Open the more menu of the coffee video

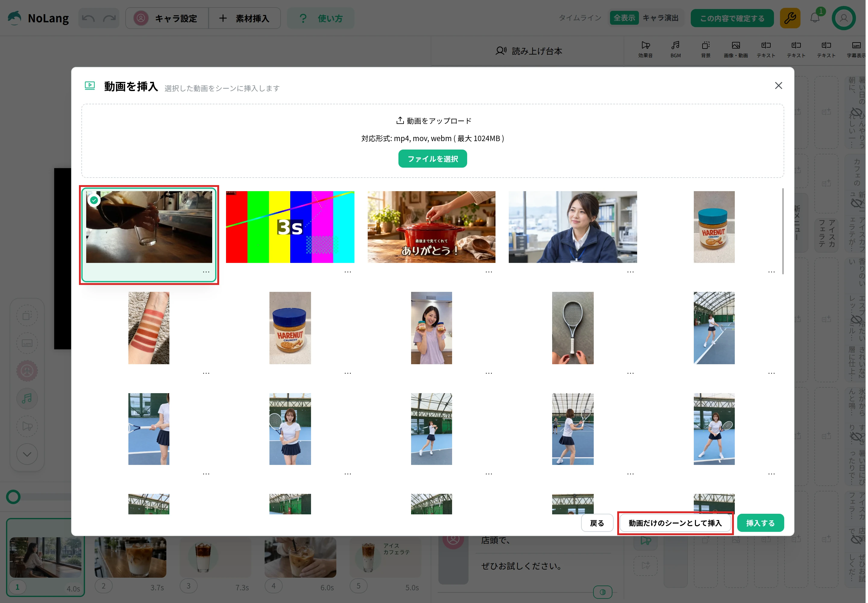coord(206,272)
